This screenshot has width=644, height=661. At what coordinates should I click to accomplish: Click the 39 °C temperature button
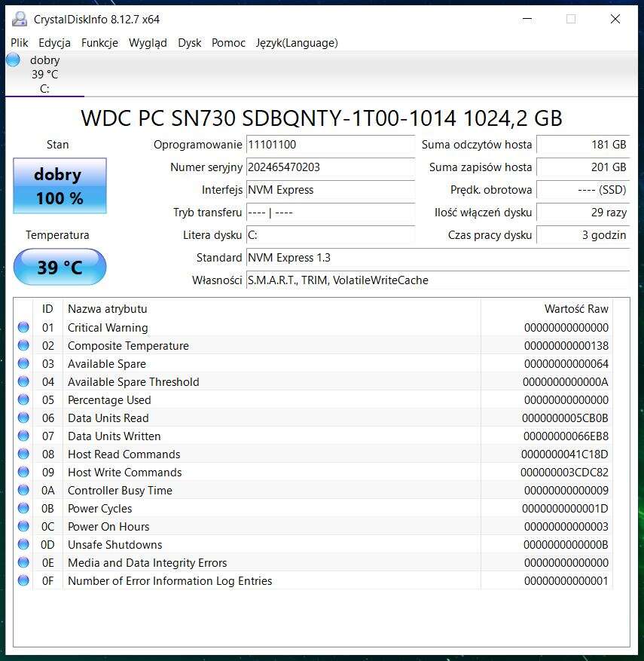coord(60,267)
